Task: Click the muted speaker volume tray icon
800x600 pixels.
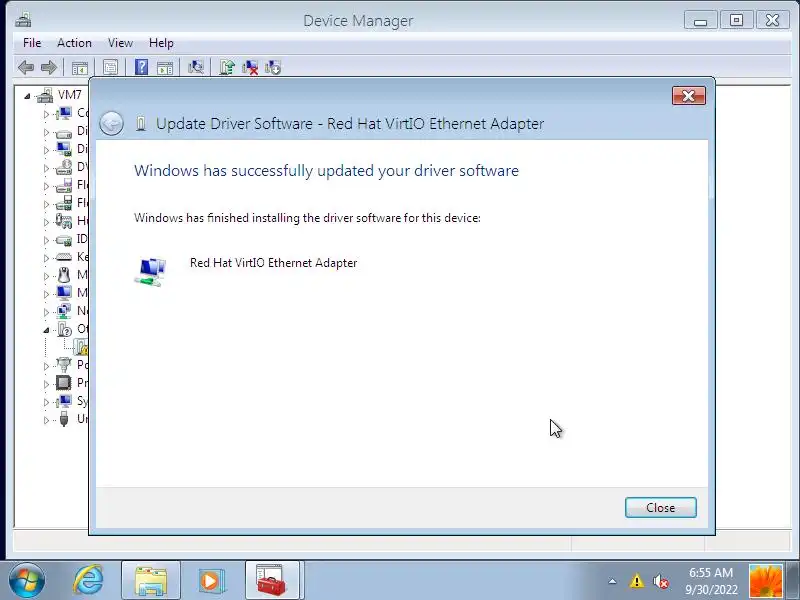Action: pos(661,581)
